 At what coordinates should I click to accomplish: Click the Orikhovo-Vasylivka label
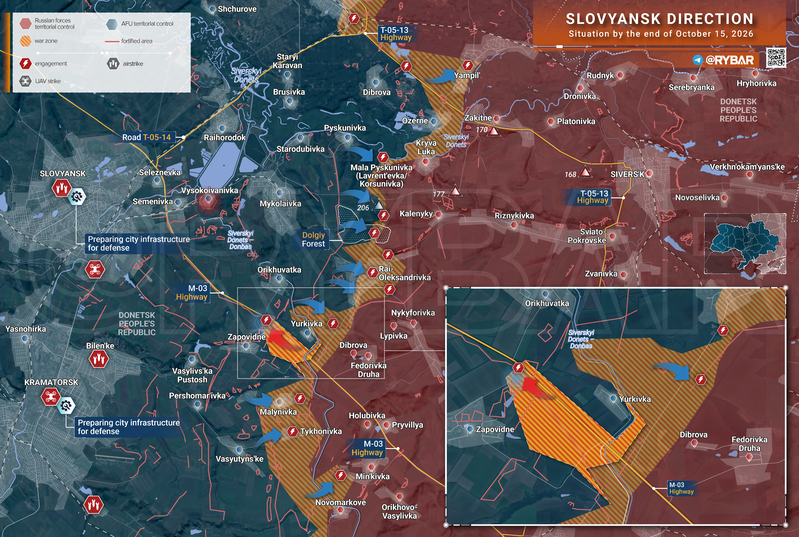(x=400, y=512)
